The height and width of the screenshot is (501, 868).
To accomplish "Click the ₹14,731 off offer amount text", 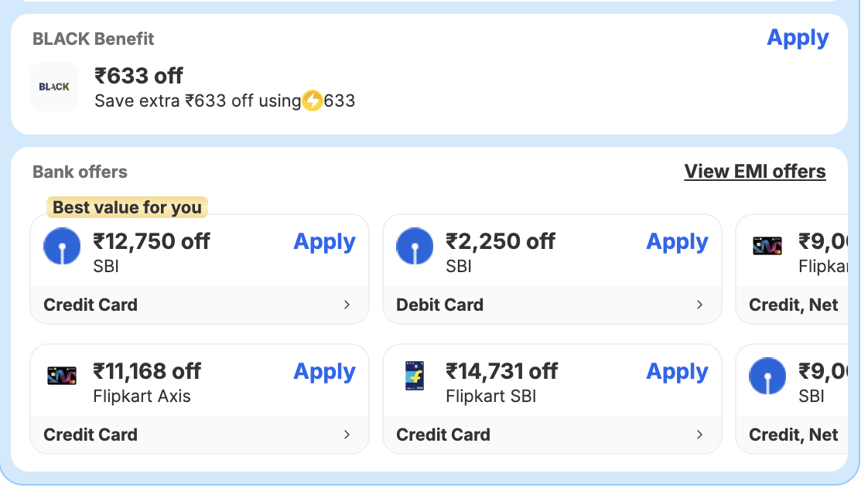I will (x=501, y=372).
